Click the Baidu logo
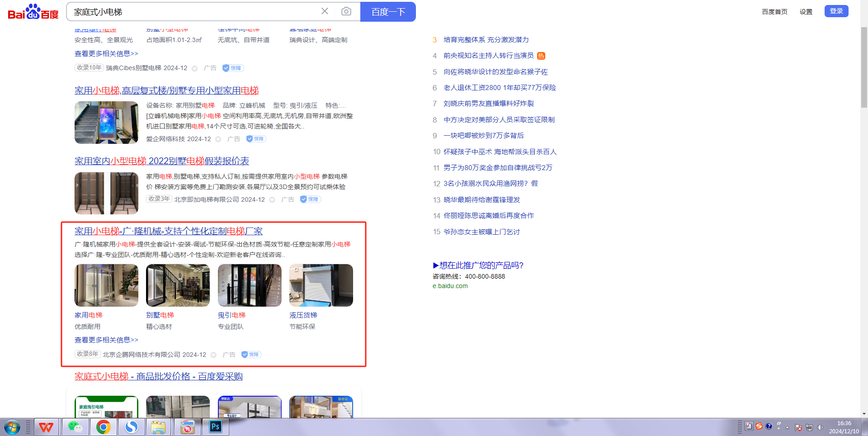868x436 pixels. click(33, 12)
